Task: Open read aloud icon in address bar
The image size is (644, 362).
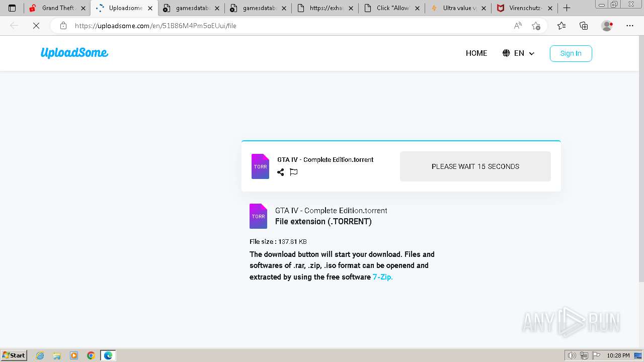Action: pyautogui.click(x=518, y=26)
